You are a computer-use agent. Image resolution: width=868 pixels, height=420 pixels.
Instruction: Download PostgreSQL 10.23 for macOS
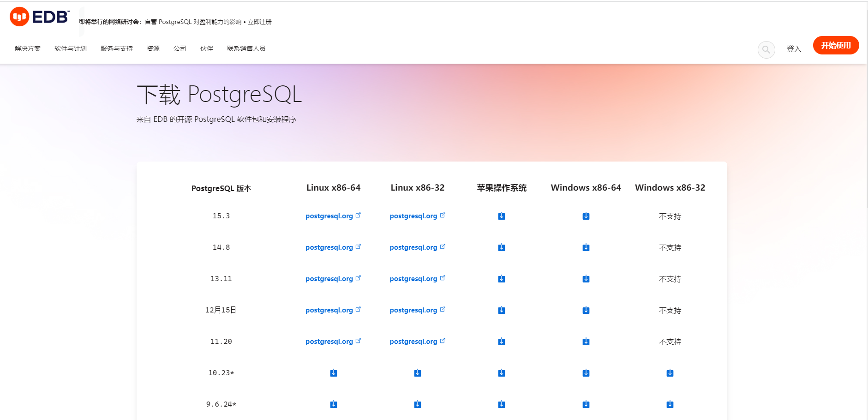[x=502, y=373]
